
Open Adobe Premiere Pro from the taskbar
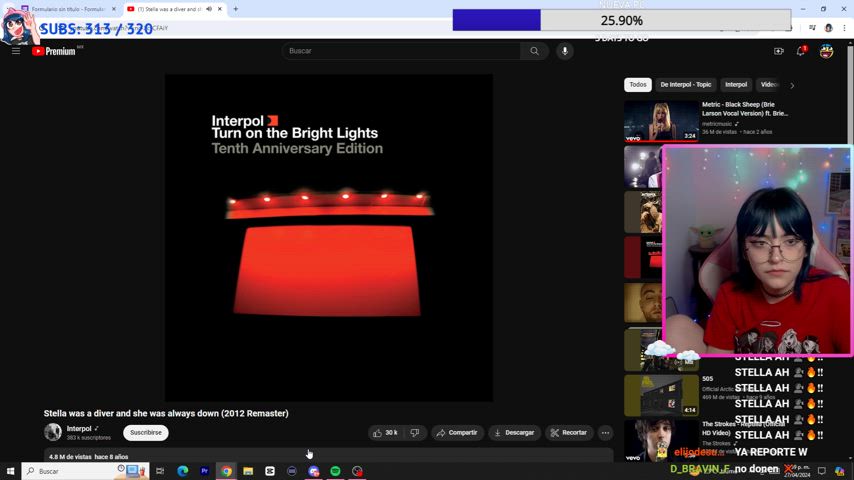pyautogui.click(x=204, y=471)
